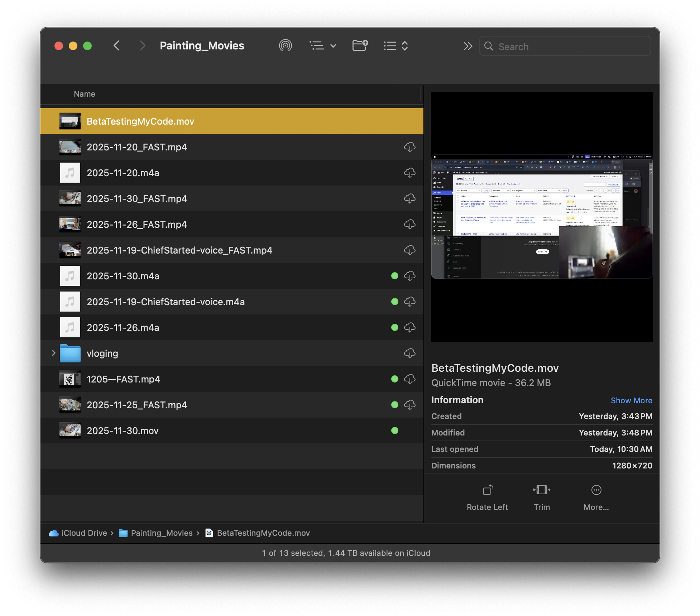
Task: Click Show More in the Information section
Action: click(x=631, y=400)
